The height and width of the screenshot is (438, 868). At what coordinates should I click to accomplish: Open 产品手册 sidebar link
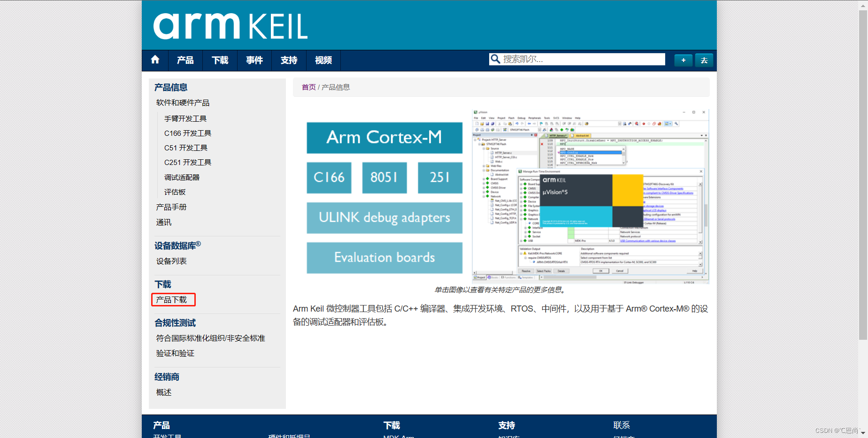pyautogui.click(x=171, y=207)
